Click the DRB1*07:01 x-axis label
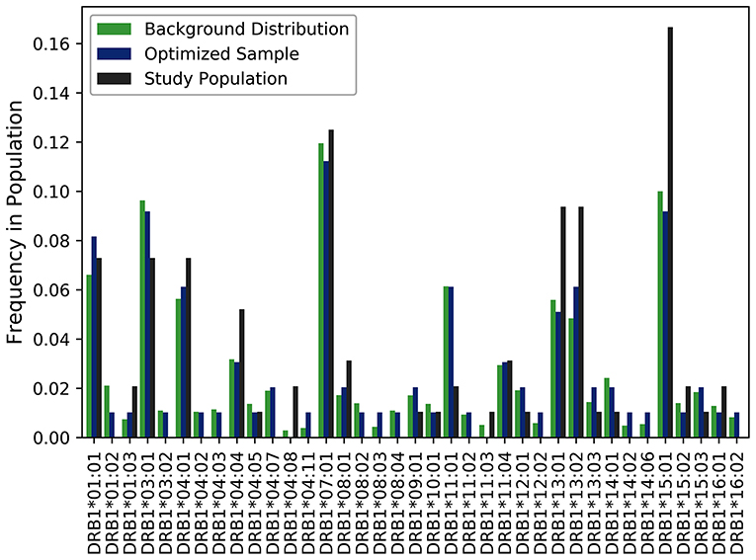Viewport: 756px width, 560px height. [x=326, y=502]
